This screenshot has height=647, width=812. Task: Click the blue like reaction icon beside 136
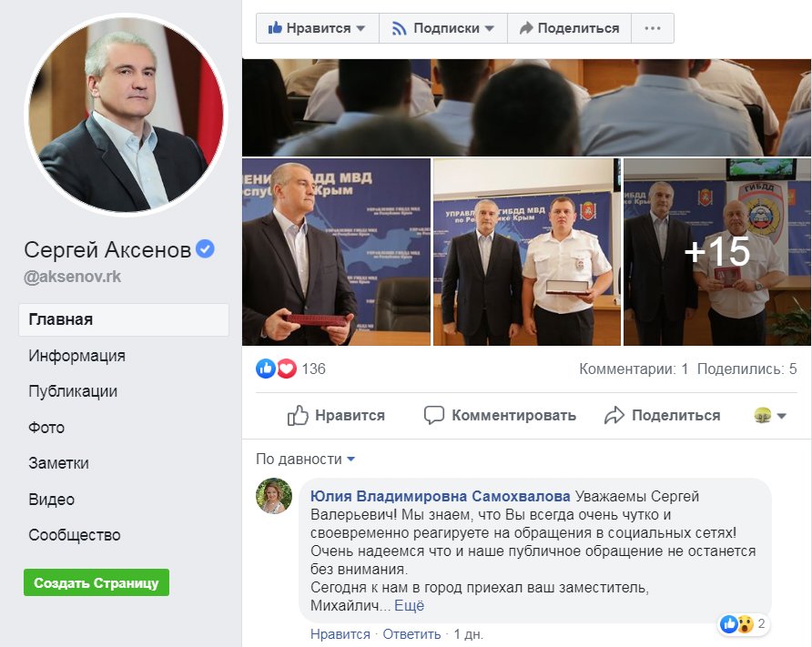[266, 369]
